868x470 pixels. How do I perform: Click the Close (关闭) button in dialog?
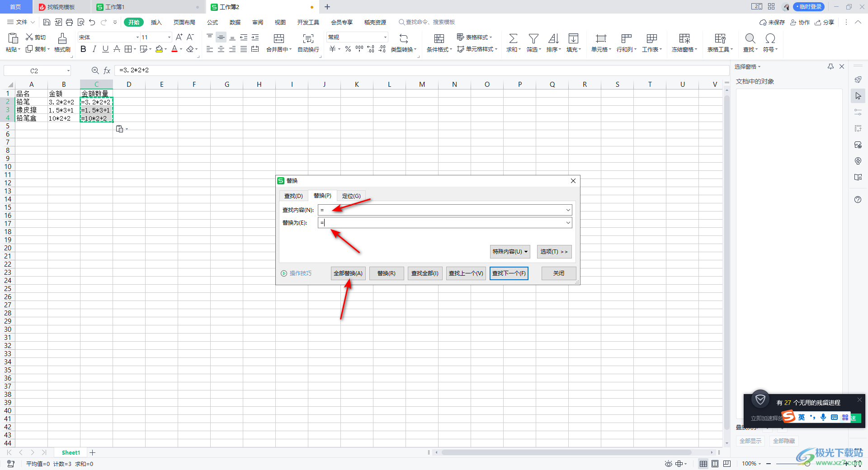tap(559, 273)
